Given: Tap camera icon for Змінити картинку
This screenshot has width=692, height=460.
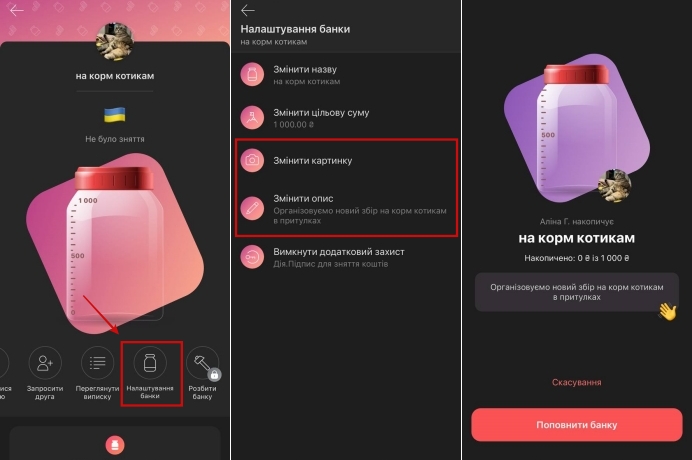Looking at the screenshot, I should pos(252,160).
